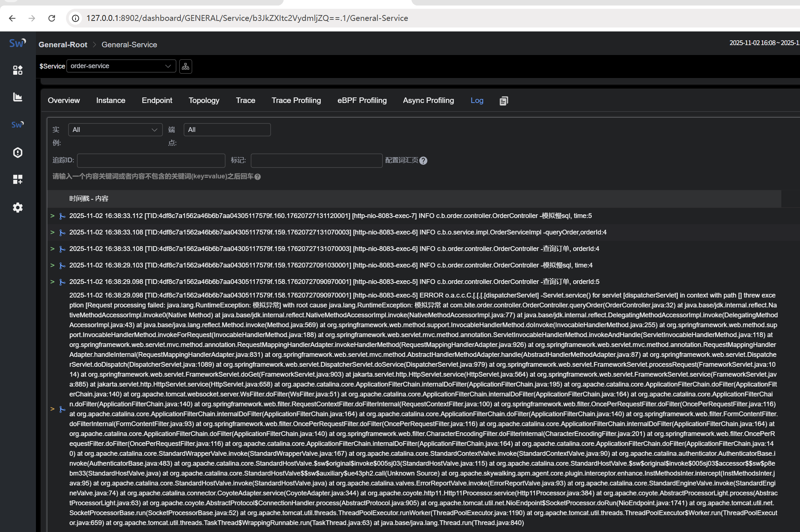
Task: Open the area chart sidebar icon
Action: click(18, 97)
